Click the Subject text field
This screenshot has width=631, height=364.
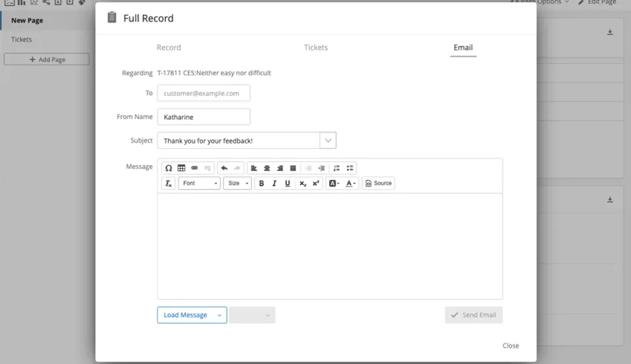click(x=238, y=141)
